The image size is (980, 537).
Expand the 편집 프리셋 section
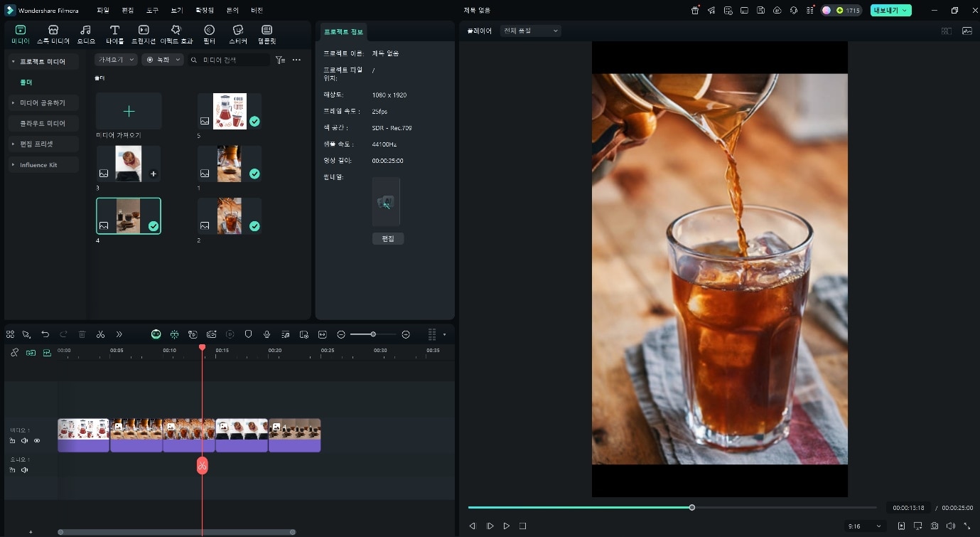pos(13,144)
